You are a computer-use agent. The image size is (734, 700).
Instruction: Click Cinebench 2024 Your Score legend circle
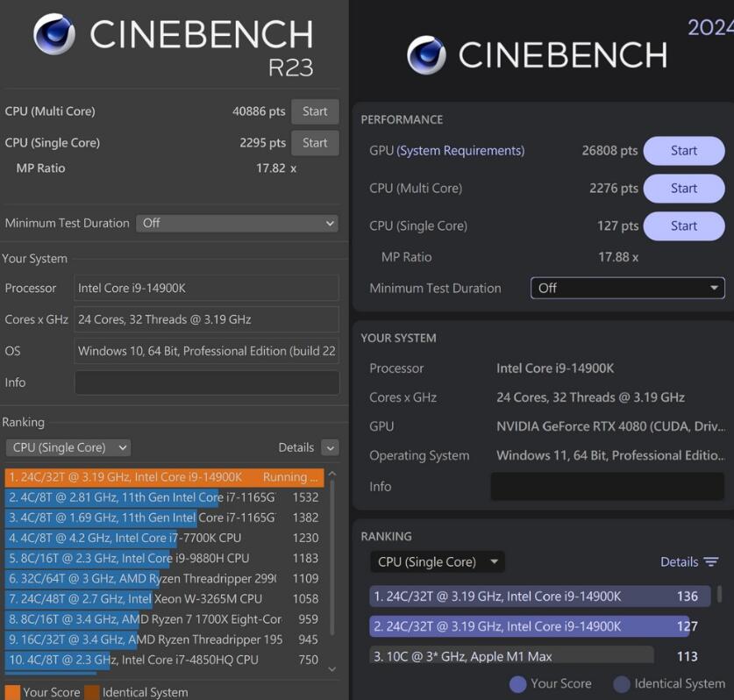click(517, 684)
